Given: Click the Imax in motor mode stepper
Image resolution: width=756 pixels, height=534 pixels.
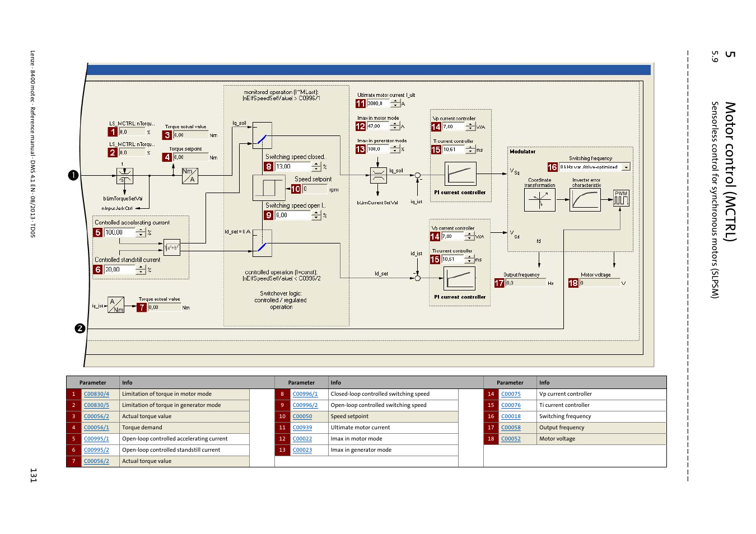Looking at the screenshot, I should (x=395, y=127).
